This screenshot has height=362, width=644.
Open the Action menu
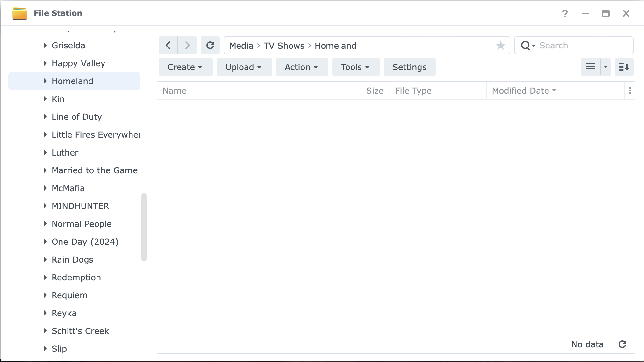(x=301, y=67)
